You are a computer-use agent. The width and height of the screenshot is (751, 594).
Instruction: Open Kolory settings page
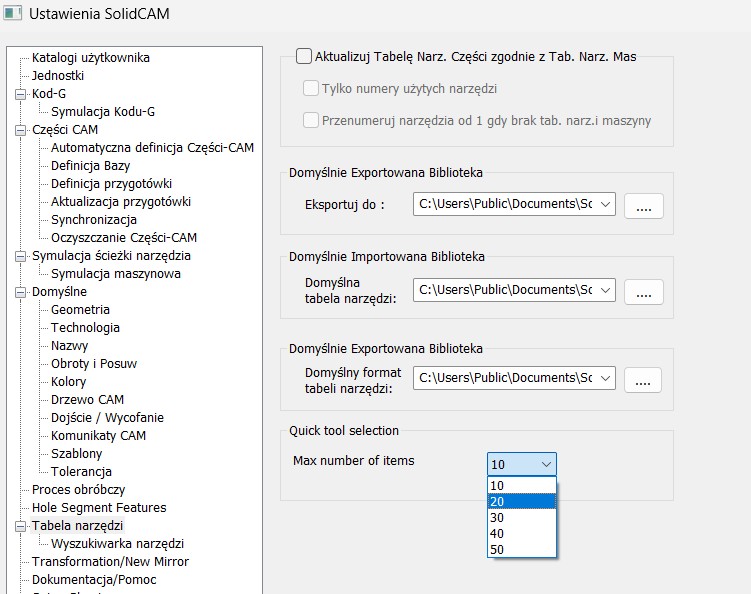[68, 382]
